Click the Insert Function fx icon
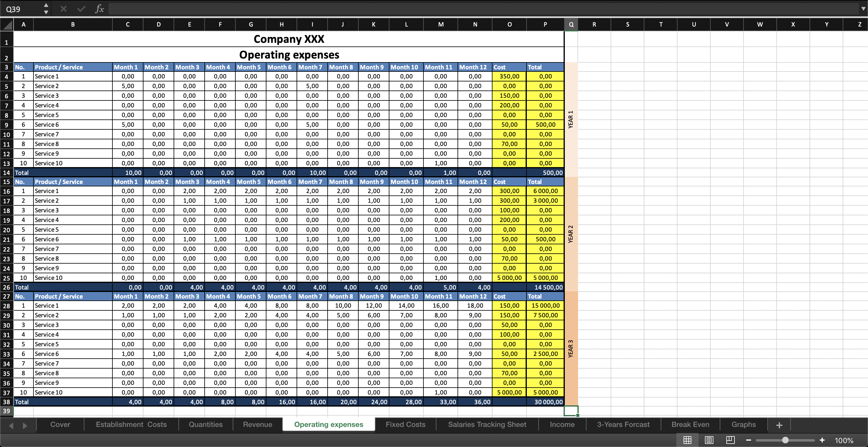868x447 pixels. click(99, 9)
